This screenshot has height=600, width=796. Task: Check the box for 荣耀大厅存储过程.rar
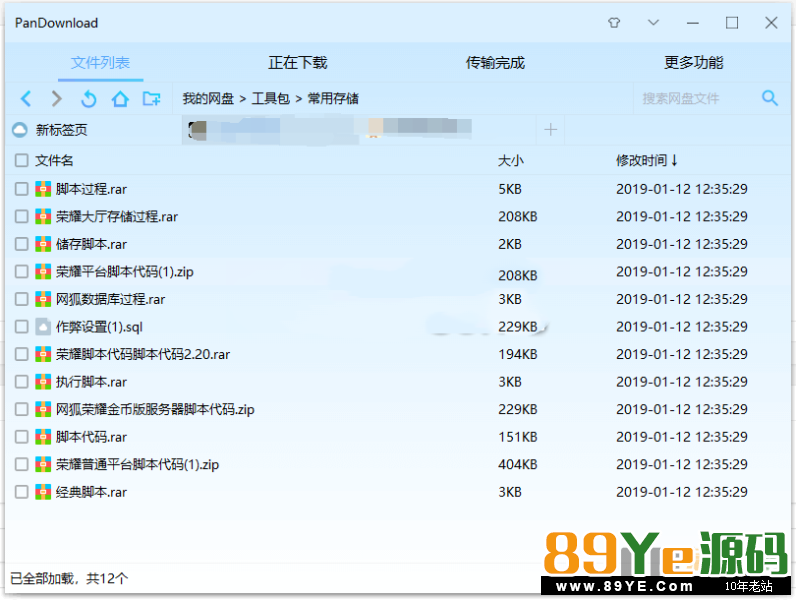pos(21,217)
